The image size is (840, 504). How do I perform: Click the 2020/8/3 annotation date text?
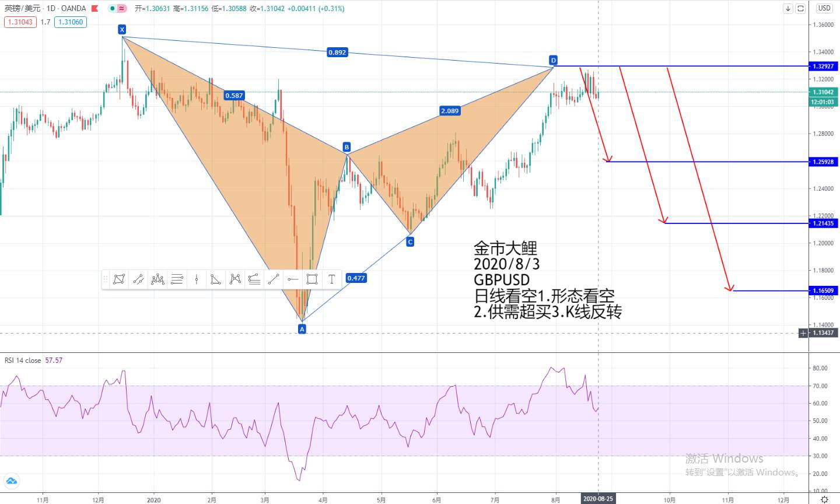(x=507, y=264)
